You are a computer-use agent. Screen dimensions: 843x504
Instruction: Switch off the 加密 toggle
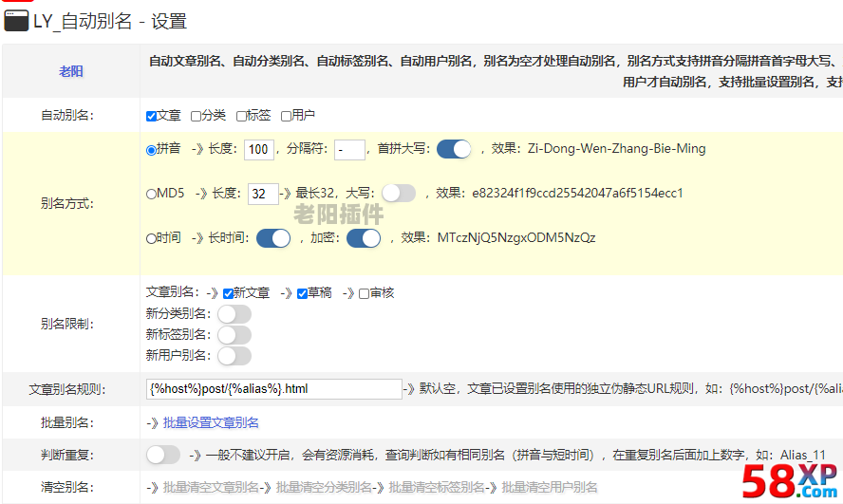[364, 238]
